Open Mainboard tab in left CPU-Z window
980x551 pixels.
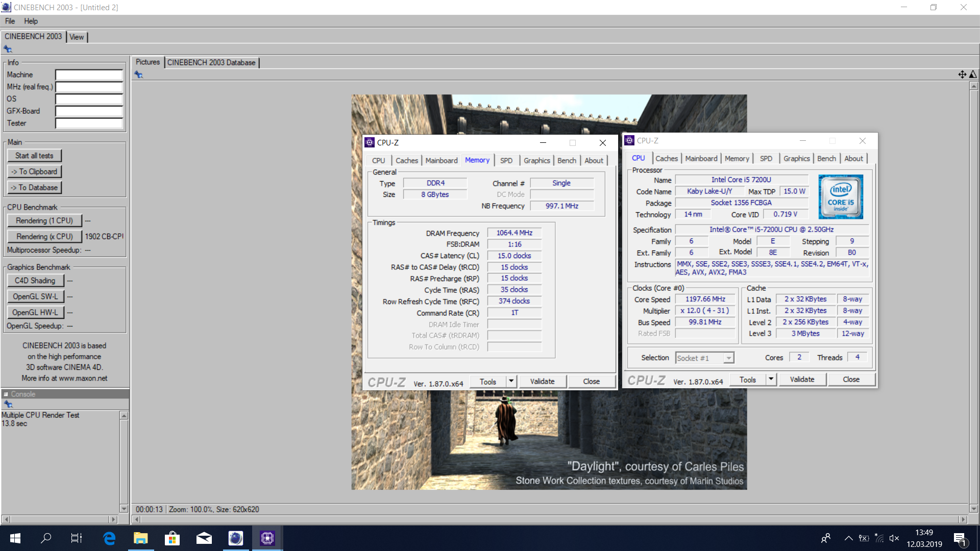[442, 160]
